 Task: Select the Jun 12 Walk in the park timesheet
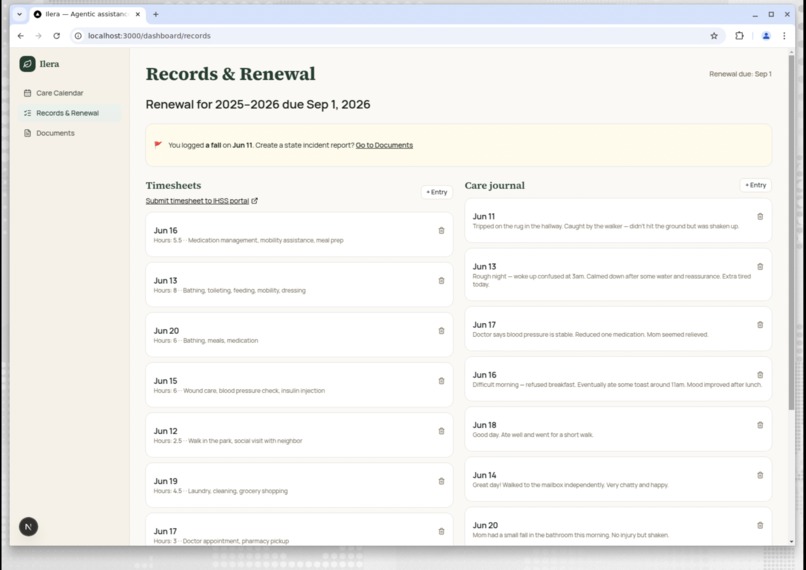(x=299, y=435)
